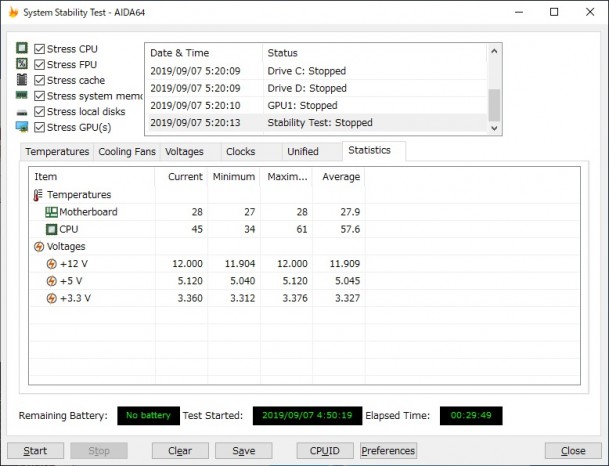This screenshot has height=466, width=609.
Task: Open the Clocks tab
Action: [240, 152]
